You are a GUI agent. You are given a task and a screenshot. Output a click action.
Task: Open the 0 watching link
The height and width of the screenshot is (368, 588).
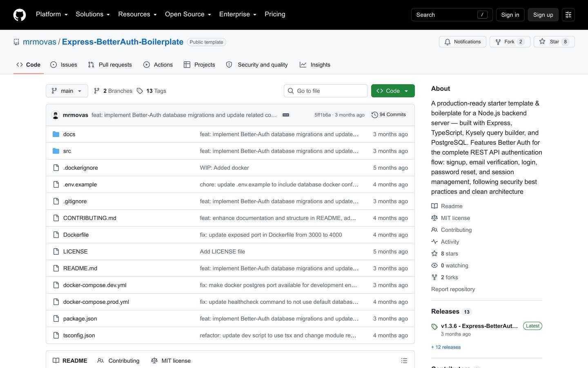tap(450, 265)
